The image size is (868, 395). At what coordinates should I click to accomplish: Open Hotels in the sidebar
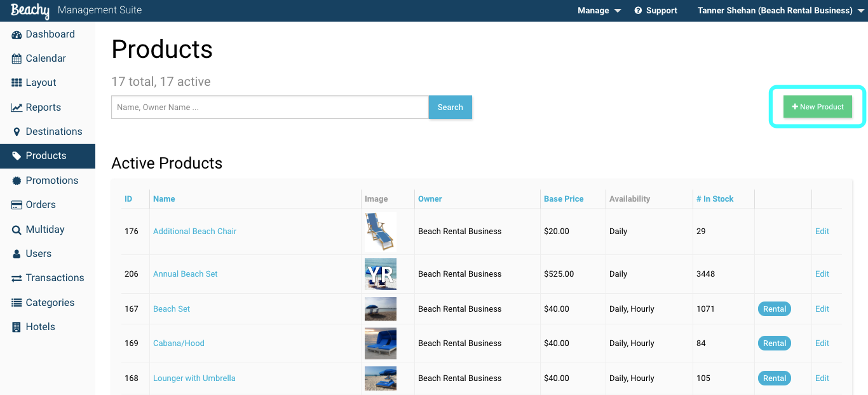48,327
